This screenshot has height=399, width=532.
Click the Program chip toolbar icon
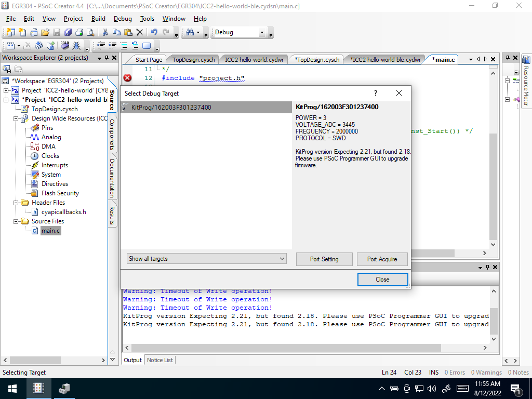(x=65, y=46)
